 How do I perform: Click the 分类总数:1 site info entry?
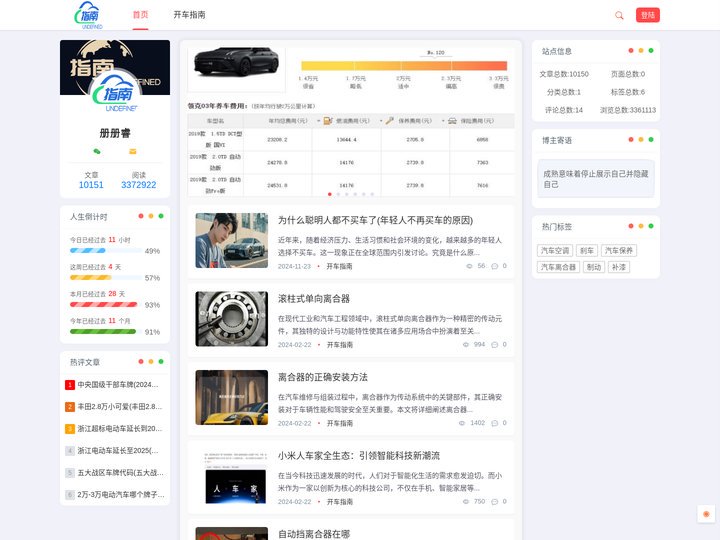(564, 92)
